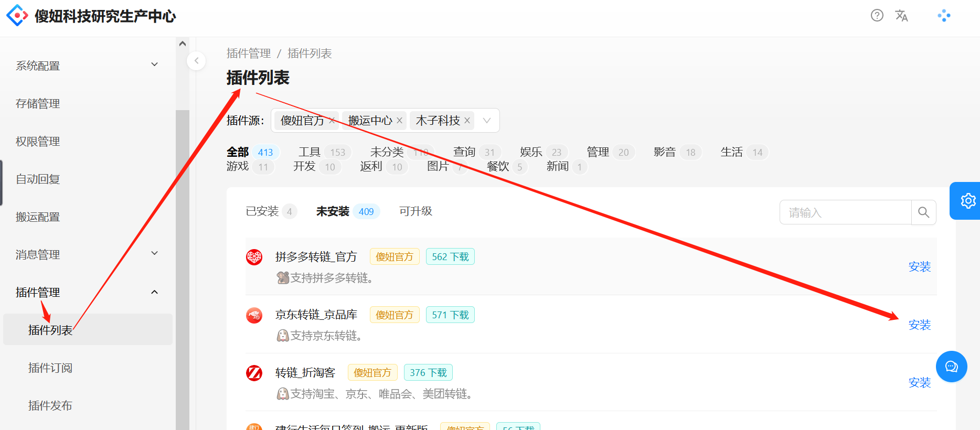Viewport: 980px width, 430px height.
Task: Click the 拼多多转链_官方 plugin icon
Action: [x=254, y=257]
